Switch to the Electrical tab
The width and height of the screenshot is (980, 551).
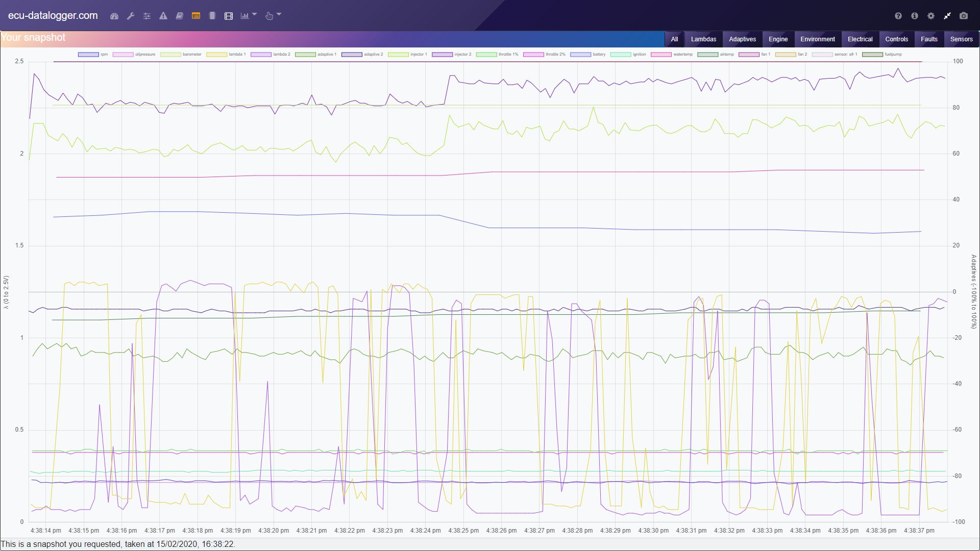[x=860, y=39]
